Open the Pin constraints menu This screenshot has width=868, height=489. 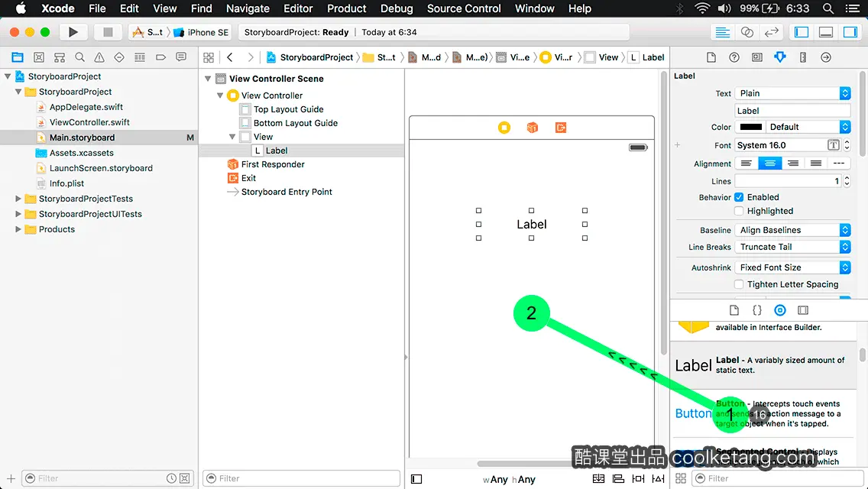638,478
